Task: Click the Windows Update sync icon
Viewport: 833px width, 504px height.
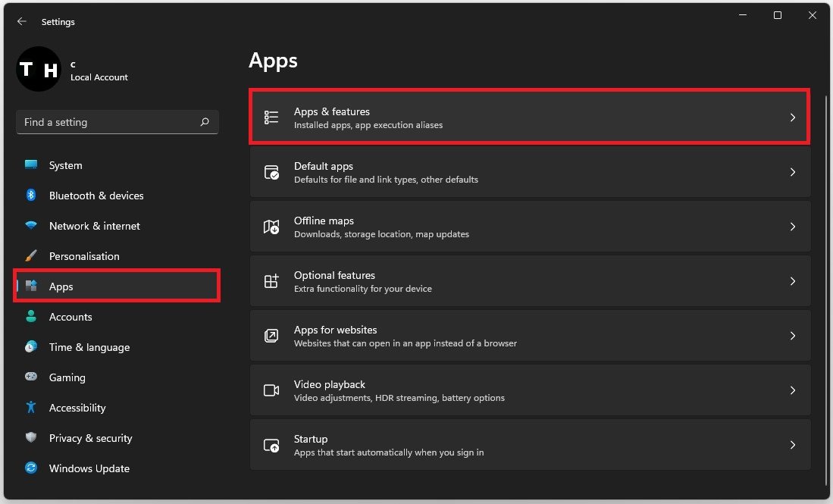Action: tap(31, 468)
